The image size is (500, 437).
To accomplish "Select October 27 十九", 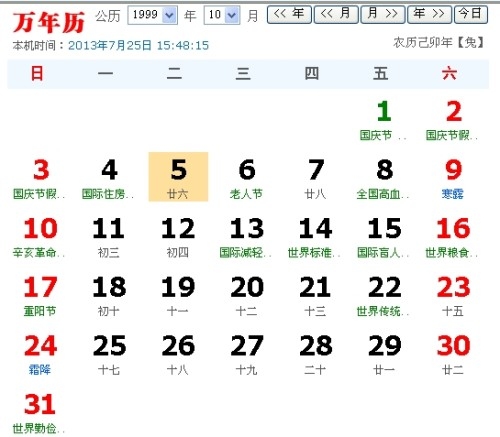I will 247,354.
